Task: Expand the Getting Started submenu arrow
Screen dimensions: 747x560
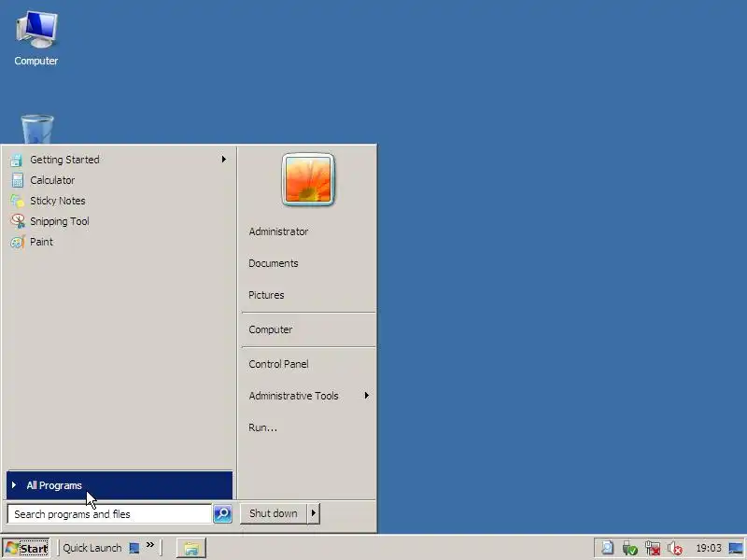Action: pos(224,159)
